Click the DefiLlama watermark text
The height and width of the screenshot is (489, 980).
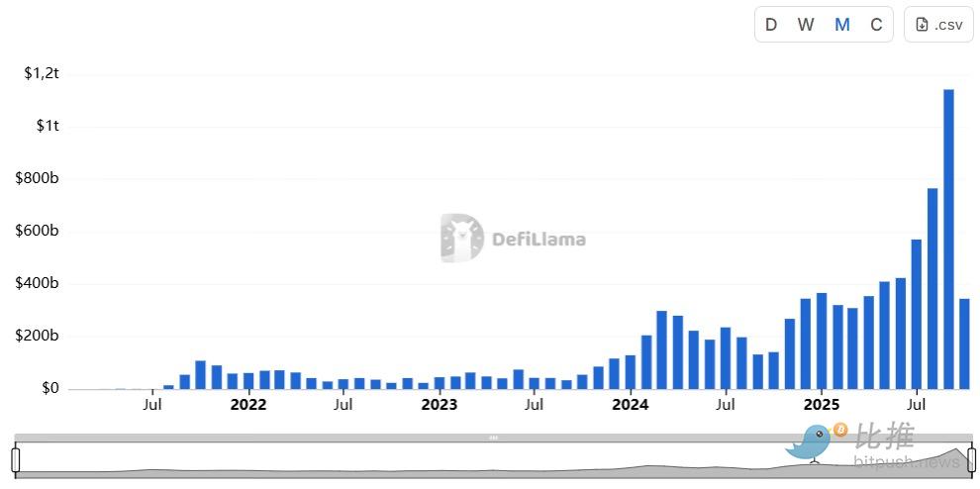[539, 239]
